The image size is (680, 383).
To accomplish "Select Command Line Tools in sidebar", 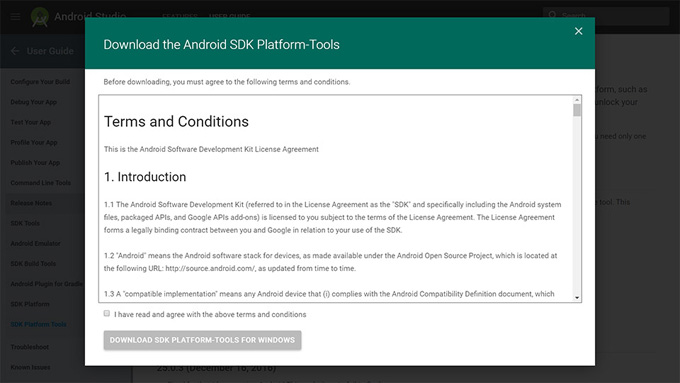I will (41, 183).
